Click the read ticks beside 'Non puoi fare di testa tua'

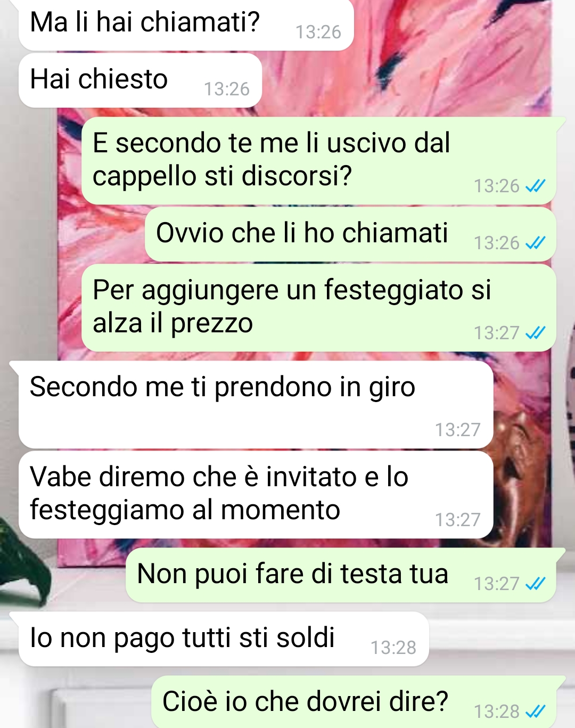click(535, 584)
